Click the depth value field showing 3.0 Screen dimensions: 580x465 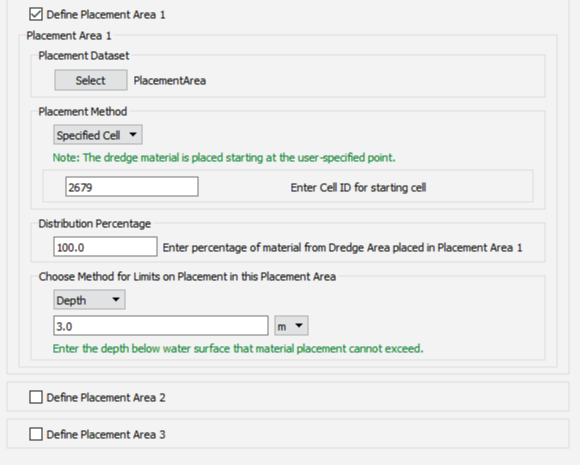click(x=161, y=326)
